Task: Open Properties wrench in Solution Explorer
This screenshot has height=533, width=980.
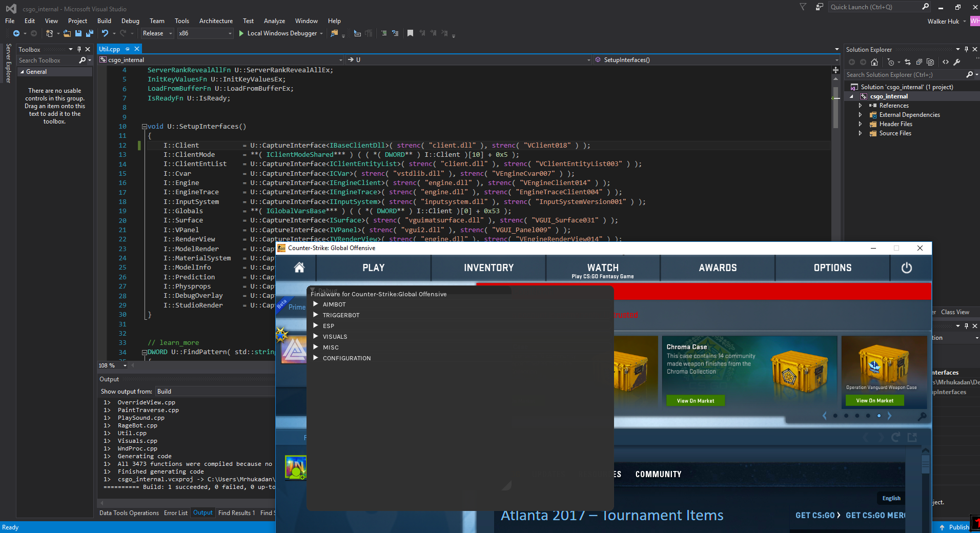Action: point(956,62)
